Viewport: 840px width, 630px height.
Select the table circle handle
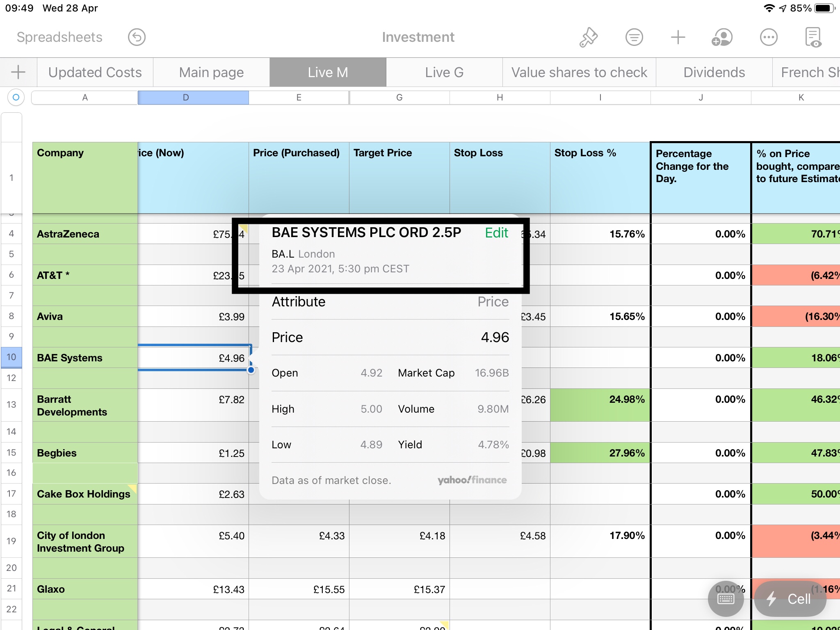[16, 97]
